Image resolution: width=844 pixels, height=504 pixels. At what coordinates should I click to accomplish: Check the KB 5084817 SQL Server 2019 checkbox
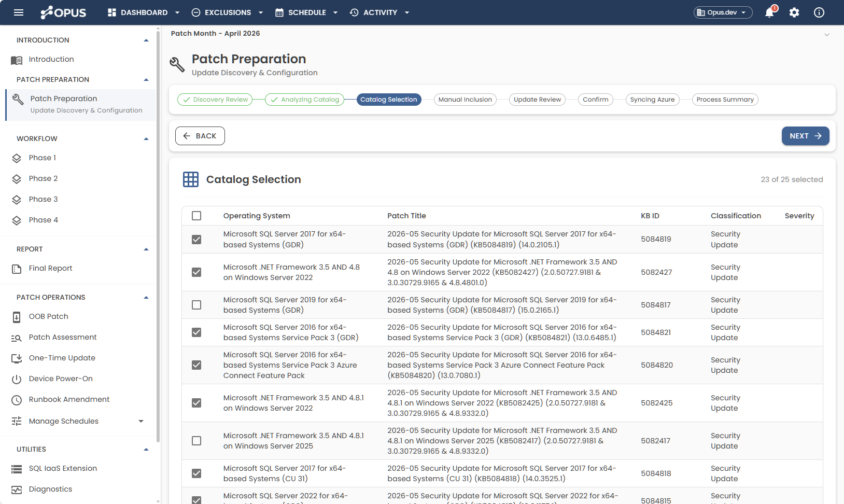tap(196, 305)
